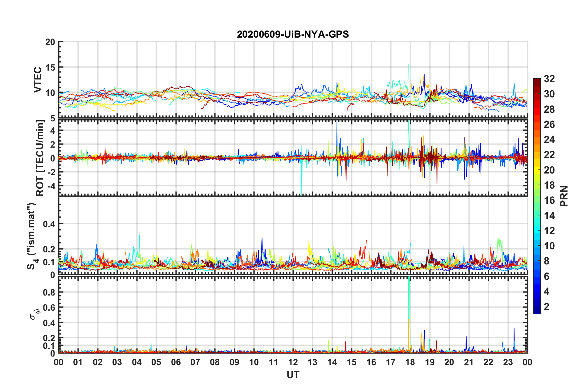Click colorbar tick value 26
The width and height of the screenshot is (586, 392).
tap(549, 125)
